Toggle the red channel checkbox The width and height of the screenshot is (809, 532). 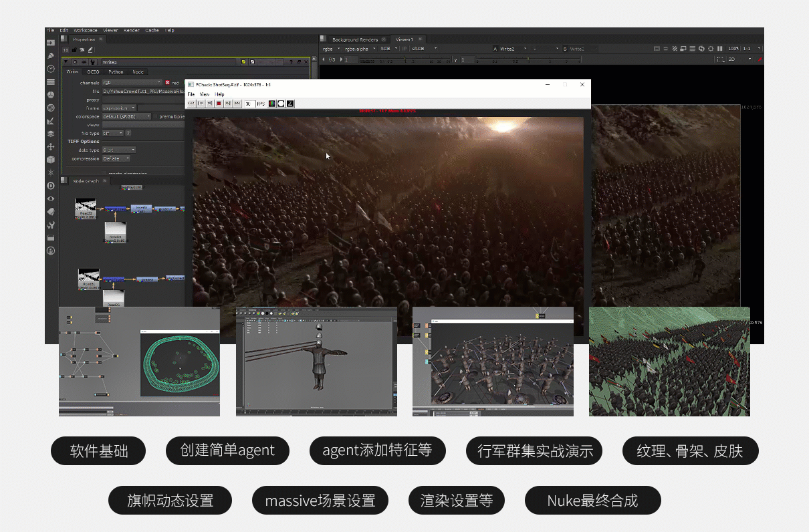[x=167, y=83]
